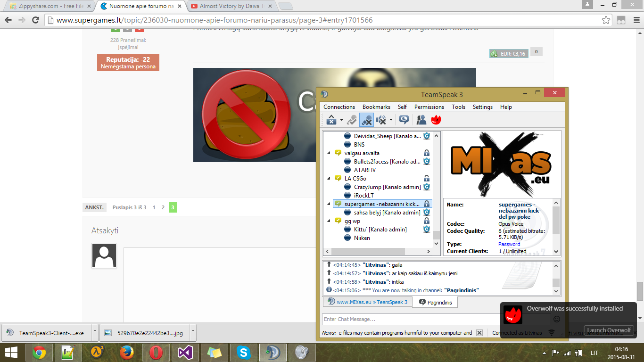Click the padlock icon on LA CSGo channel
The image size is (644, 362).
pyautogui.click(x=427, y=179)
